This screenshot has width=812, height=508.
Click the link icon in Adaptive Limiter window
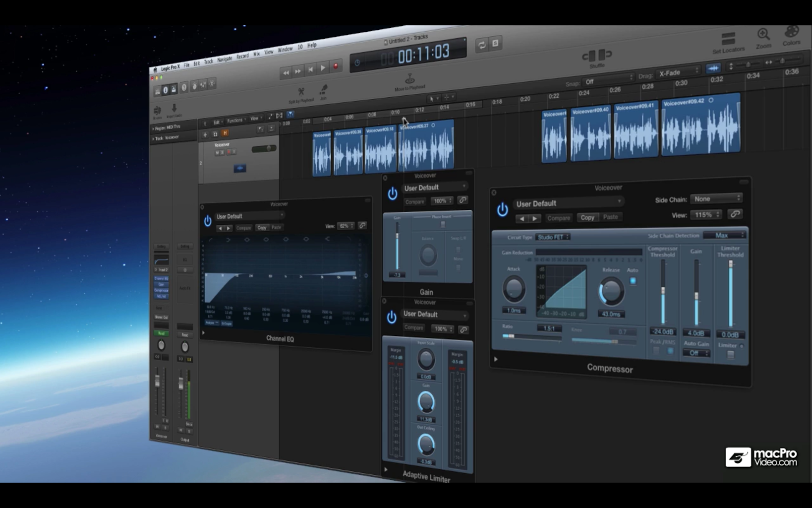(x=464, y=329)
